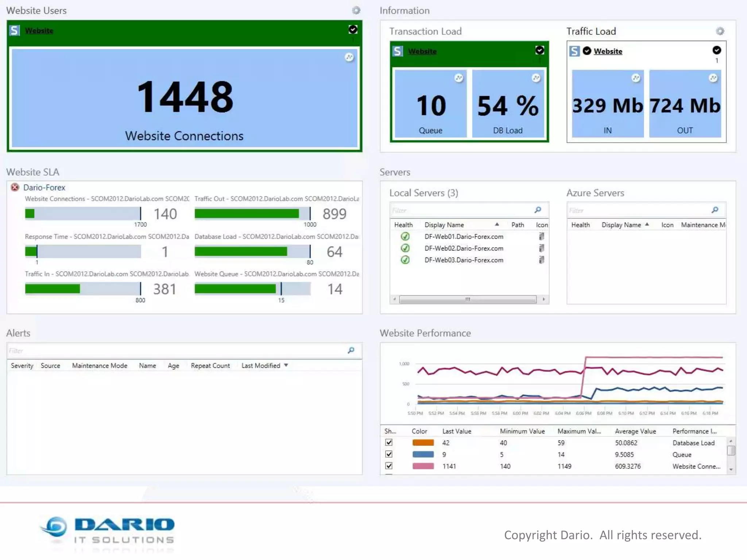Click the Website Users settings gear icon
747x560 pixels.
click(x=356, y=10)
